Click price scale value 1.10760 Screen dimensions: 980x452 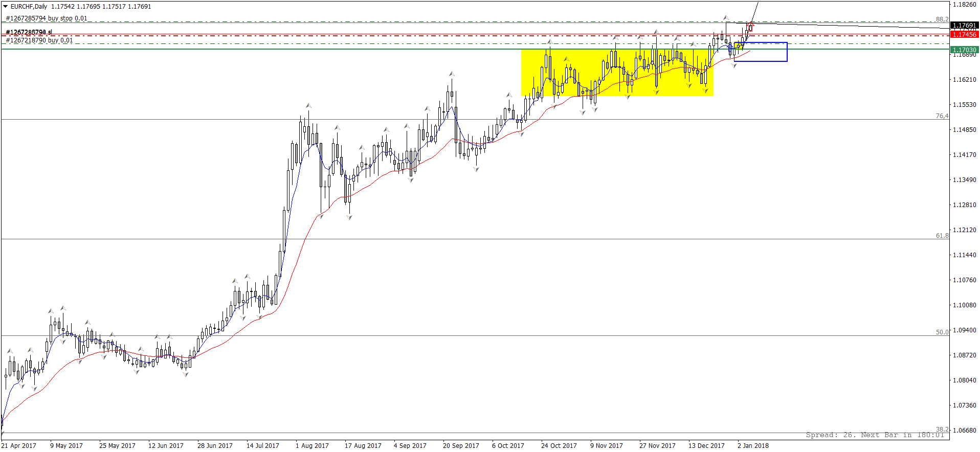(964, 280)
